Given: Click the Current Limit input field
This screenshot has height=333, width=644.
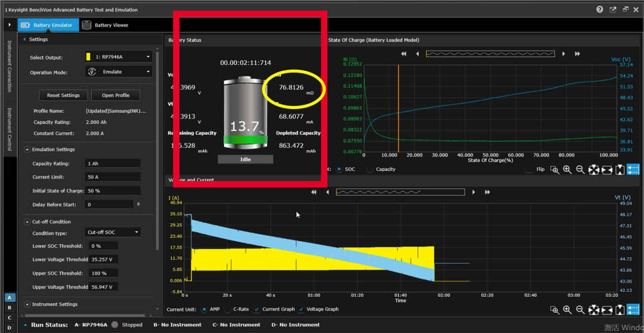Looking at the screenshot, I should tap(113, 177).
